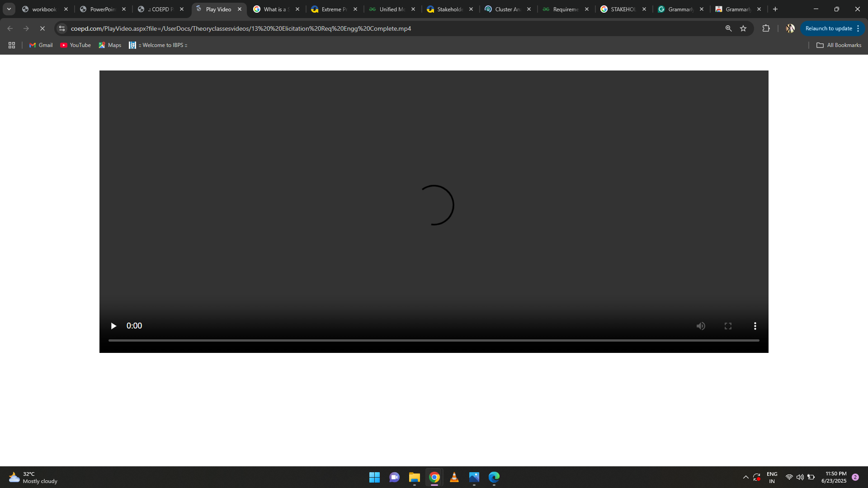The width and height of the screenshot is (868, 488).
Task: Open the tab search dropdown arrow
Action: pyautogui.click(x=9, y=9)
